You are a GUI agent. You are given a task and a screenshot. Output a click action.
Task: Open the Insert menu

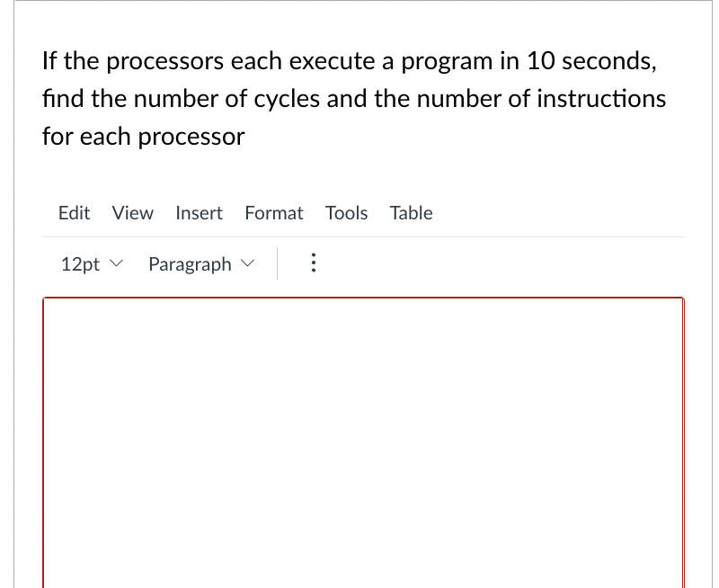[x=199, y=213]
